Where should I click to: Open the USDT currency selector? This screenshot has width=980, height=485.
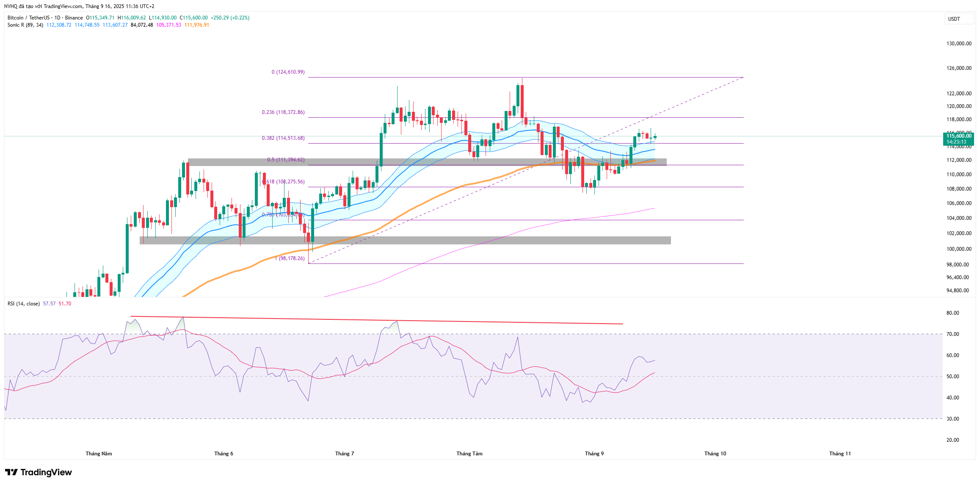(959, 19)
